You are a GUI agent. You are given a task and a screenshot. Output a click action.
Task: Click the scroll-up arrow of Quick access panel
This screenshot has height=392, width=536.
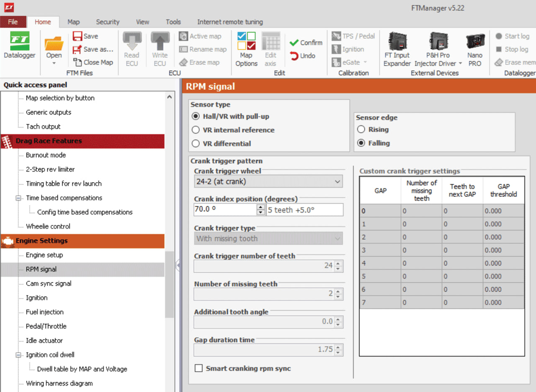pyautogui.click(x=169, y=97)
